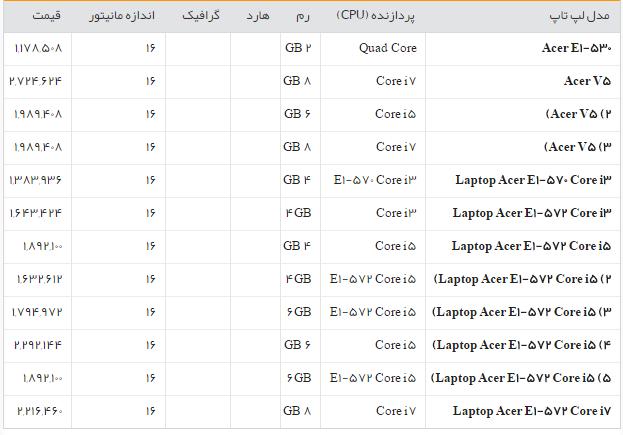Image resolution: width=623 pixels, height=435 pixels.
Task: Click processor cell of Laptop Acer E۱-۵۷۲ Core i۵ (۲)
Action: click(x=373, y=279)
